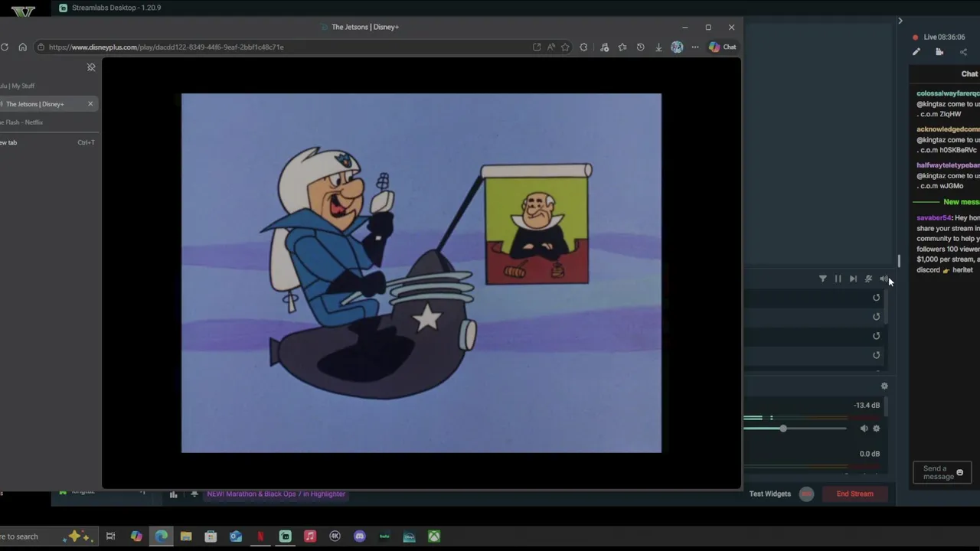
Task: Replay the second recent event
Action: coord(877,317)
